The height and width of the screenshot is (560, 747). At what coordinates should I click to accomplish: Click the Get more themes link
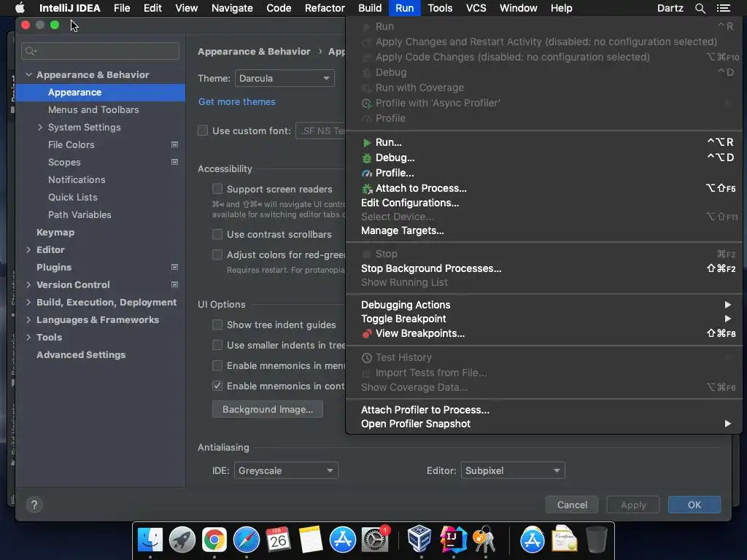tap(237, 101)
